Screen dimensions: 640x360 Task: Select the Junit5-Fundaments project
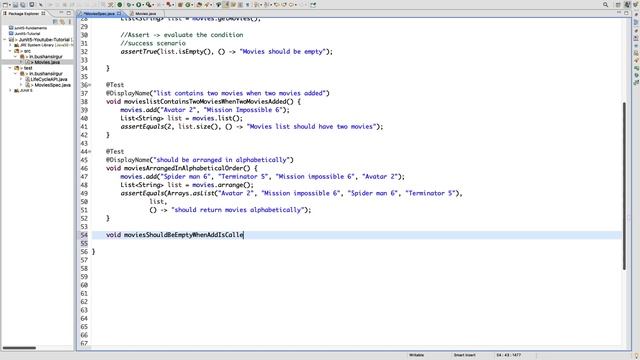(x=31, y=28)
